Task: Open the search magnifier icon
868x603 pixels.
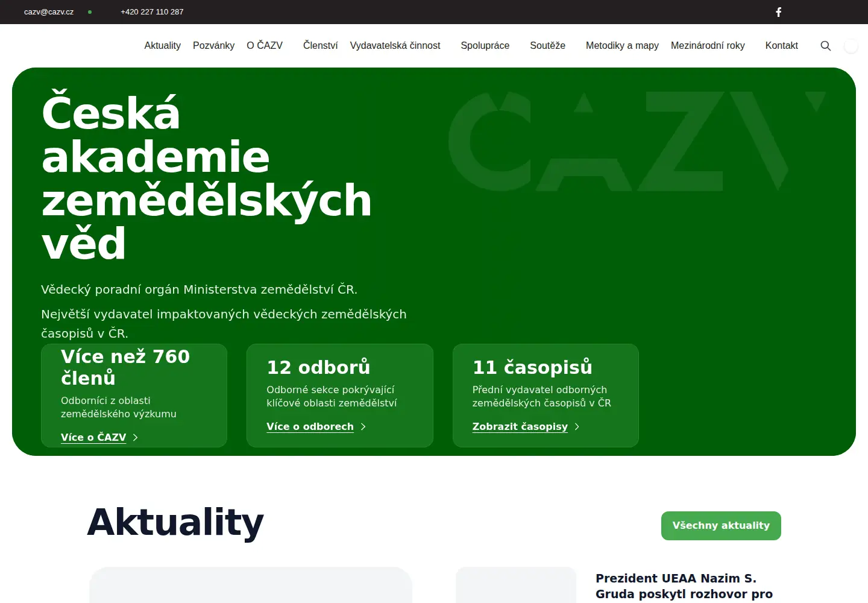Action: [x=826, y=46]
